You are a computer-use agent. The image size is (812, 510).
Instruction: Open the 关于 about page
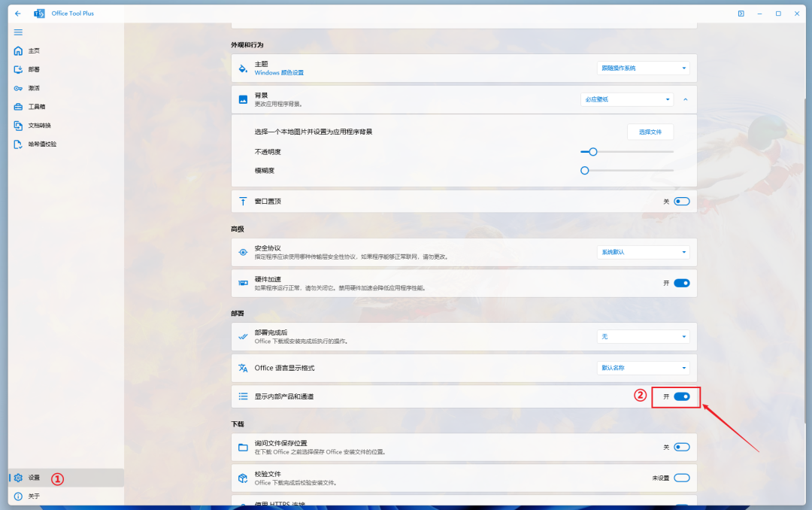coord(65,496)
